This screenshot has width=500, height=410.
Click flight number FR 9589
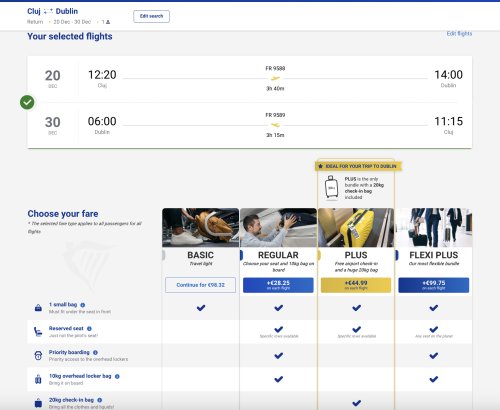(x=275, y=115)
